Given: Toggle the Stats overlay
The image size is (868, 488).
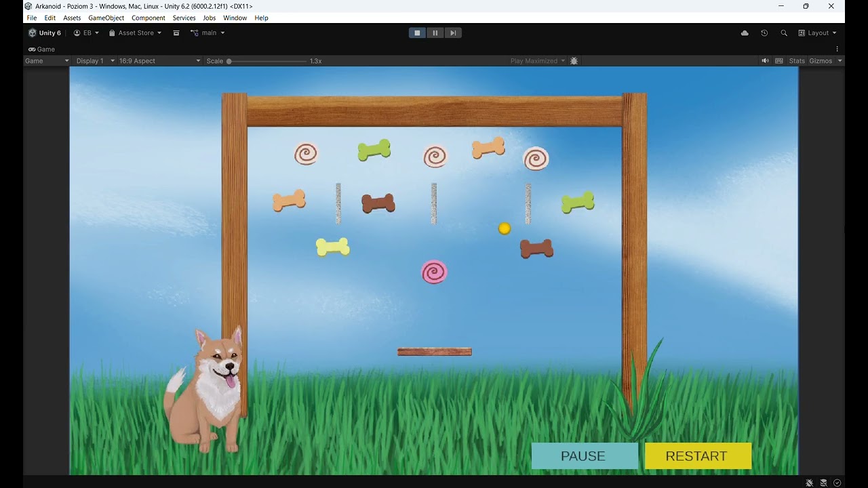Looking at the screenshot, I should [x=797, y=61].
